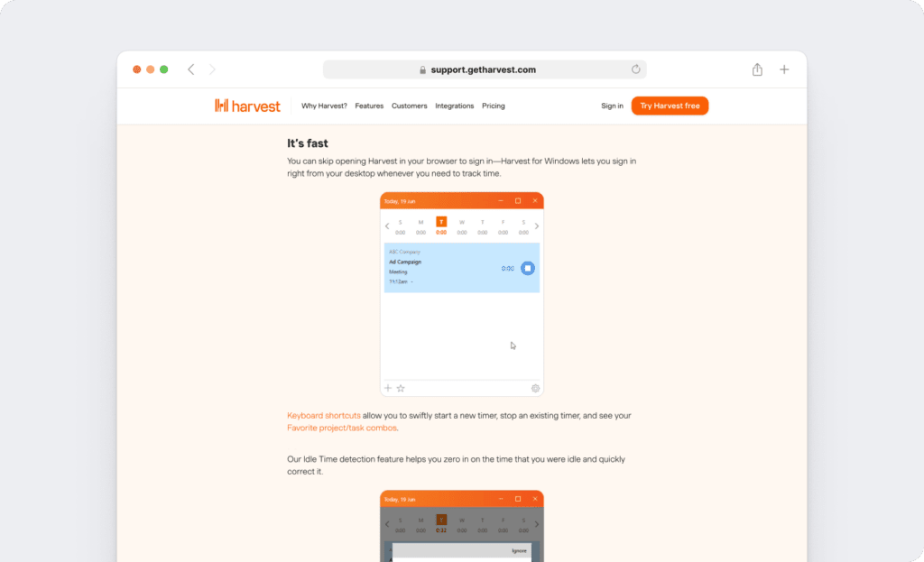The image size is (924, 562).
Task: Click the Harvest logo in the navigation
Action: click(x=247, y=106)
